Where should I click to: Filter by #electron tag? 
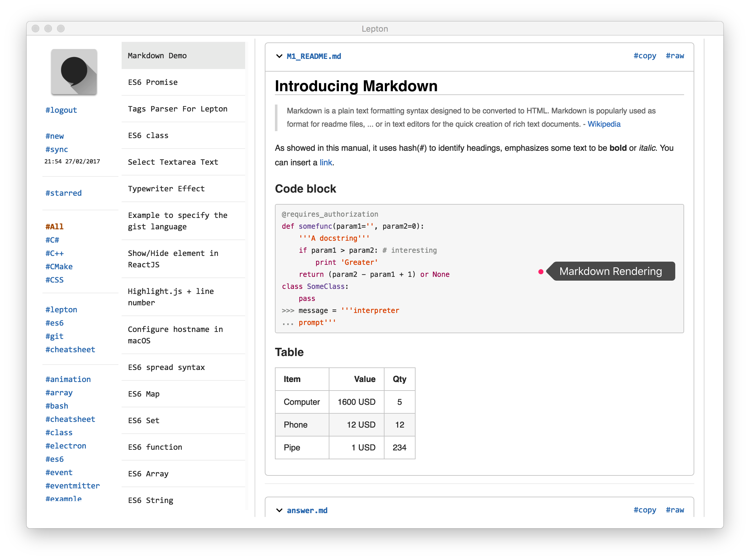pos(66,446)
